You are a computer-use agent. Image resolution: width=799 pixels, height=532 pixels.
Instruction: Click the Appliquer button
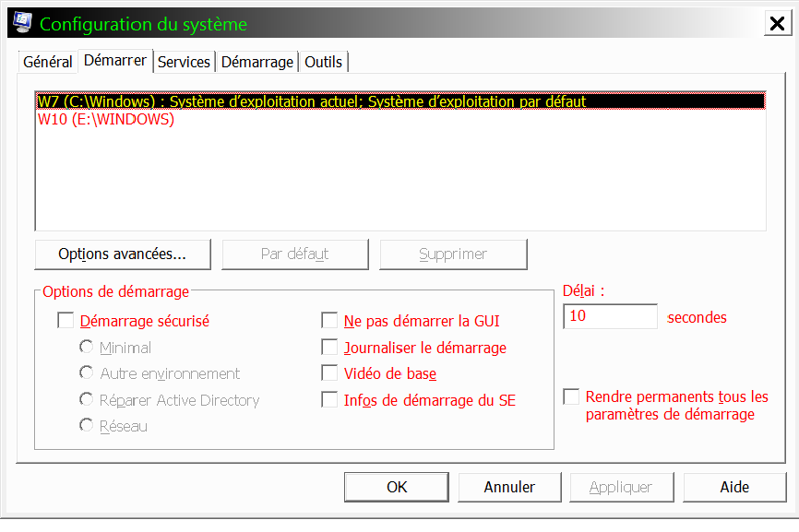pos(622,487)
